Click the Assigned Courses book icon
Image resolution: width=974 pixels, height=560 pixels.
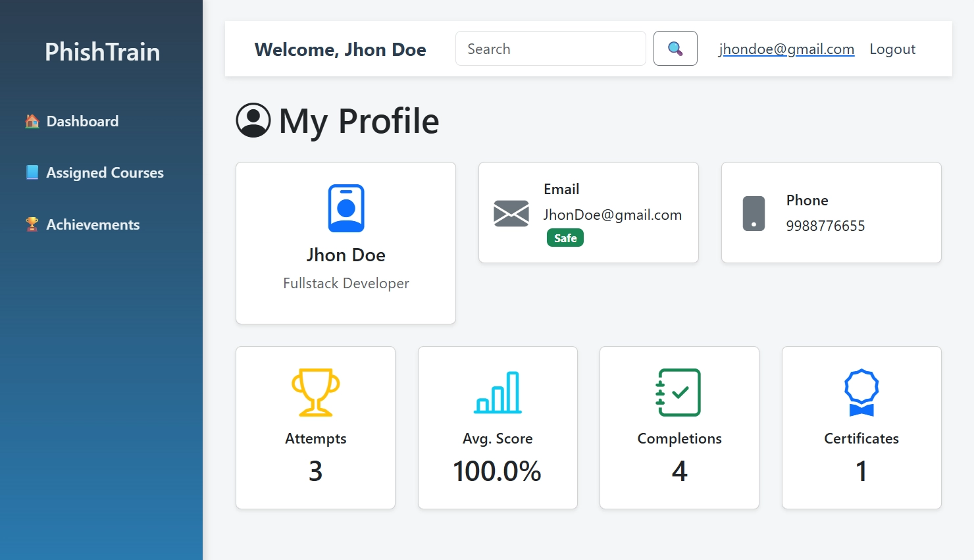click(31, 172)
